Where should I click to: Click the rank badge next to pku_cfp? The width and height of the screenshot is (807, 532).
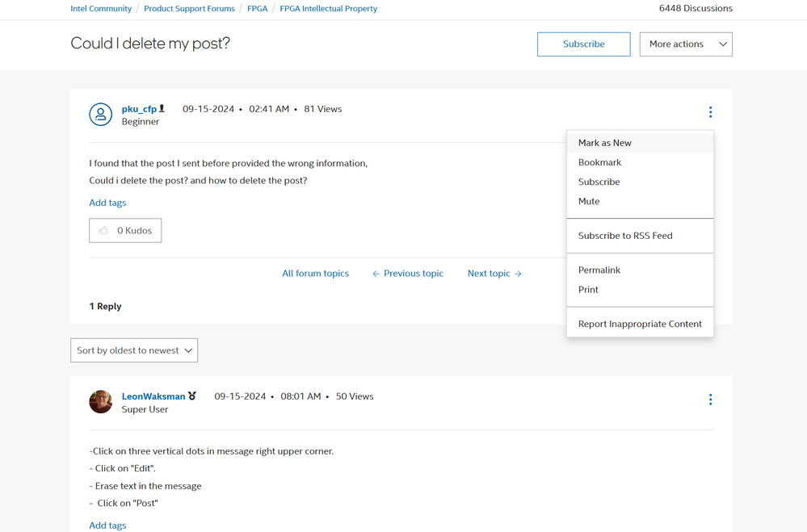coord(162,108)
